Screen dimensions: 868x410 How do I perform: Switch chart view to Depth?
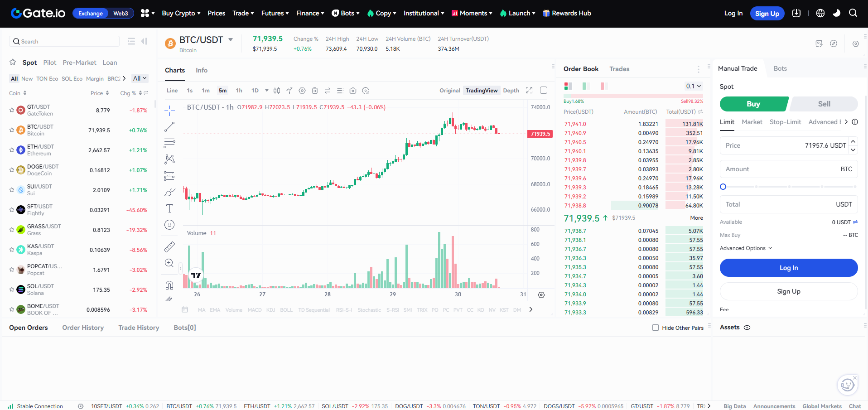click(511, 91)
